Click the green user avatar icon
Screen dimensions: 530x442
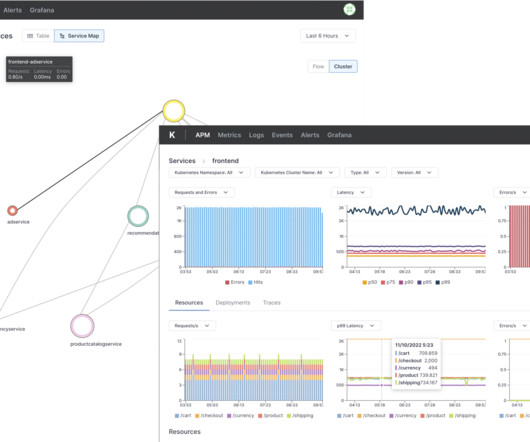tap(349, 9)
